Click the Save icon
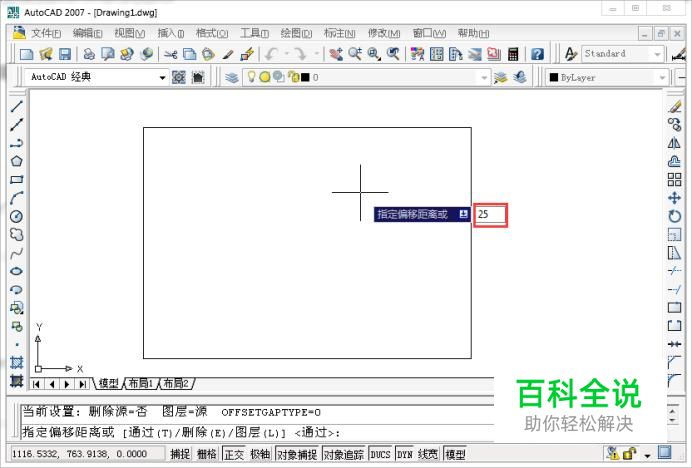 pyautogui.click(x=65, y=54)
